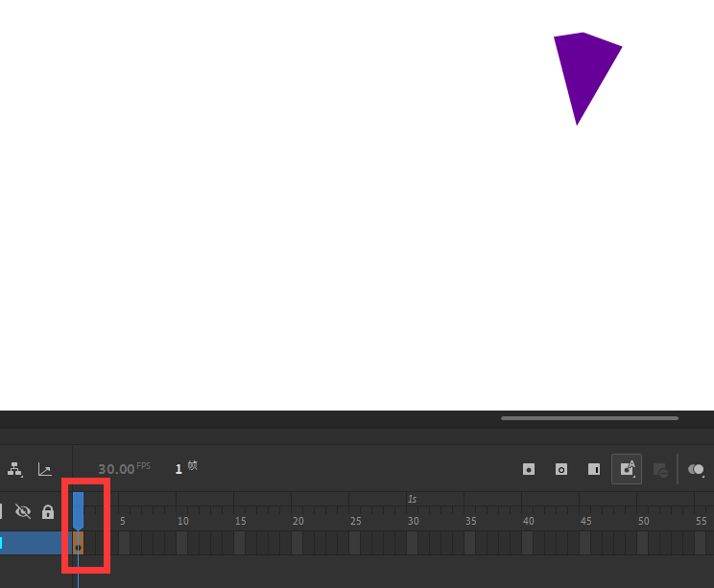Toggle hide all layers eye icon

(23, 511)
